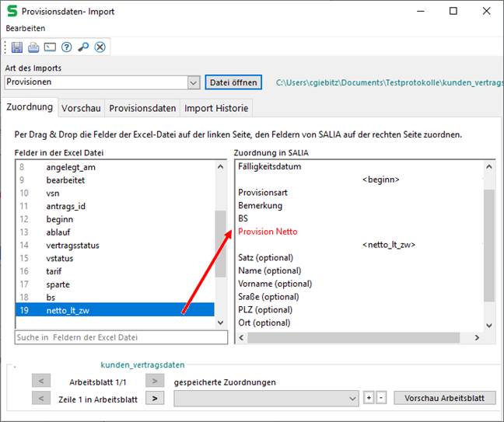Select the netto_lt_zw field in the list

point(113,310)
